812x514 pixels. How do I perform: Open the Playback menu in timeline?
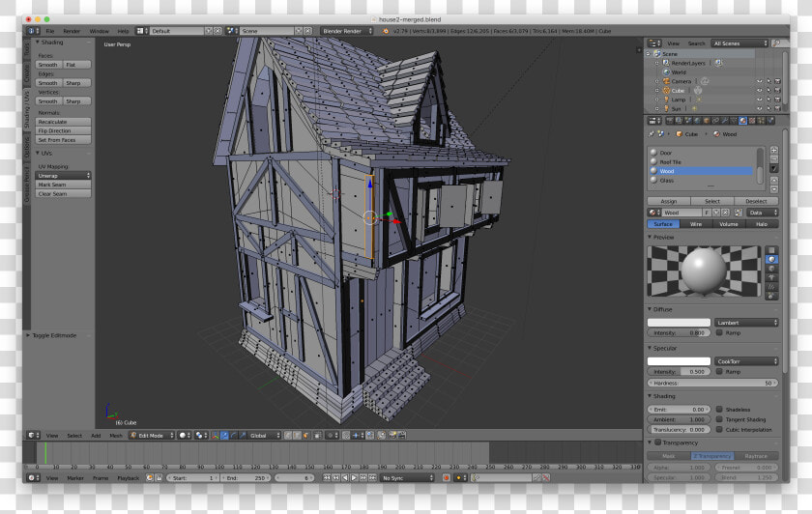128,477
